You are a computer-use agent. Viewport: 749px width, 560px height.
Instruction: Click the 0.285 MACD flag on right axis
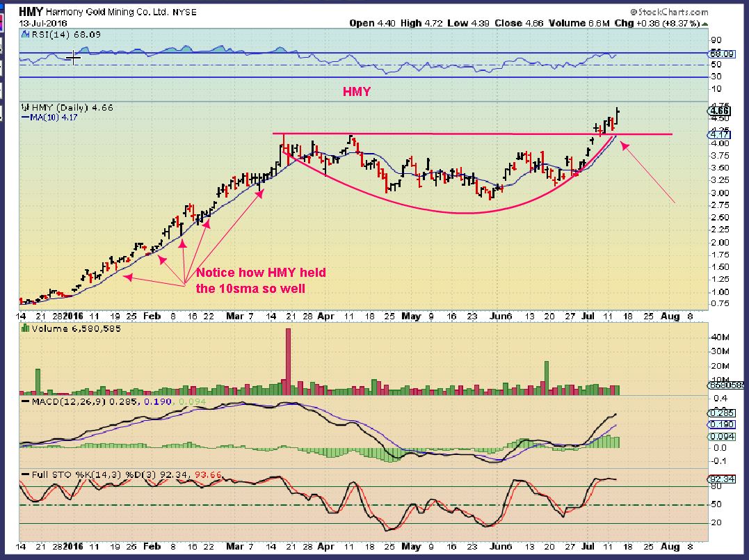click(x=722, y=413)
